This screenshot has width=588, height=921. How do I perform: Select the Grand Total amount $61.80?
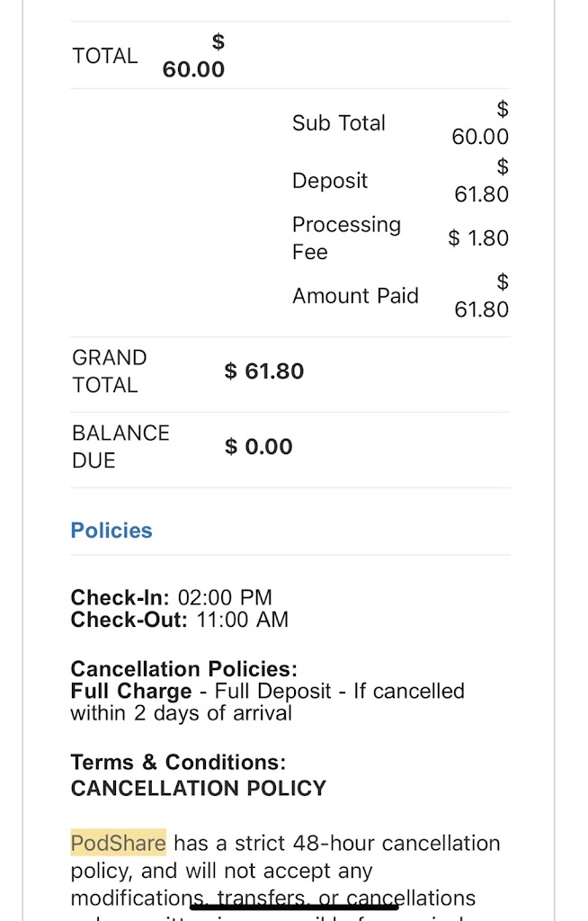click(x=264, y=371)
